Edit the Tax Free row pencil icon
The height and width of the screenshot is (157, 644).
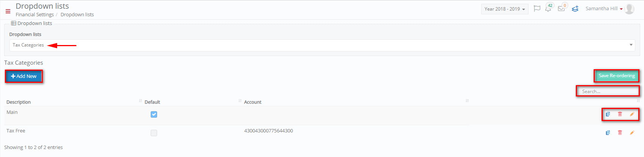pos(632,132)
